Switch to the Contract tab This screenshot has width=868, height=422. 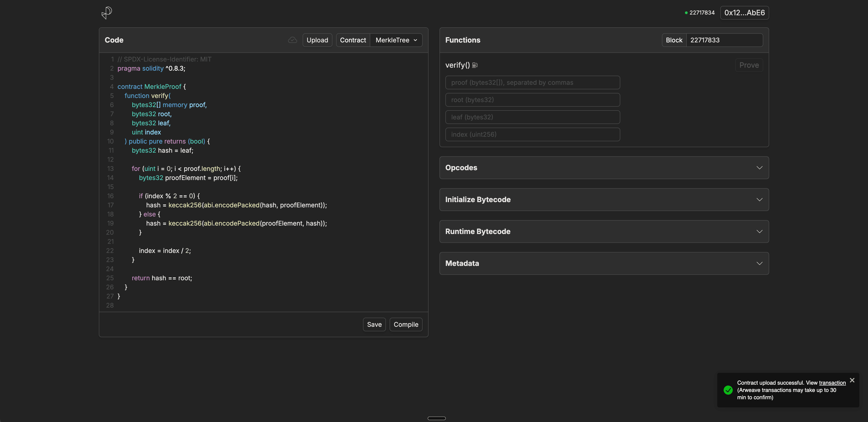point(352,40)
